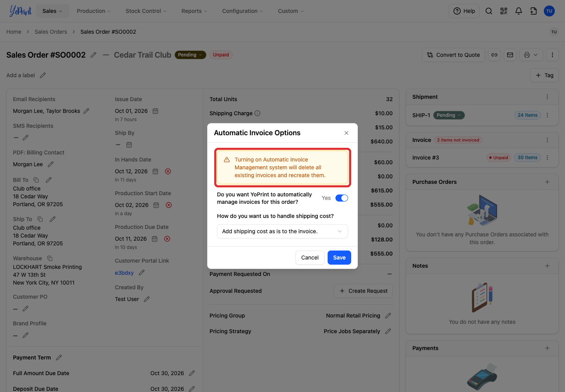
Task: Open the Reports menu
Action: [x=194, y=11]
